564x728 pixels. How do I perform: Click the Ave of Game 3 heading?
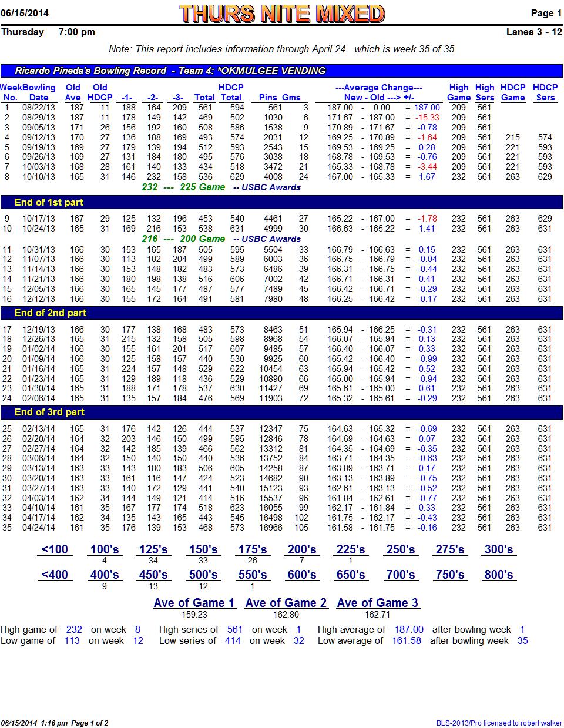(x=378, y=603)
